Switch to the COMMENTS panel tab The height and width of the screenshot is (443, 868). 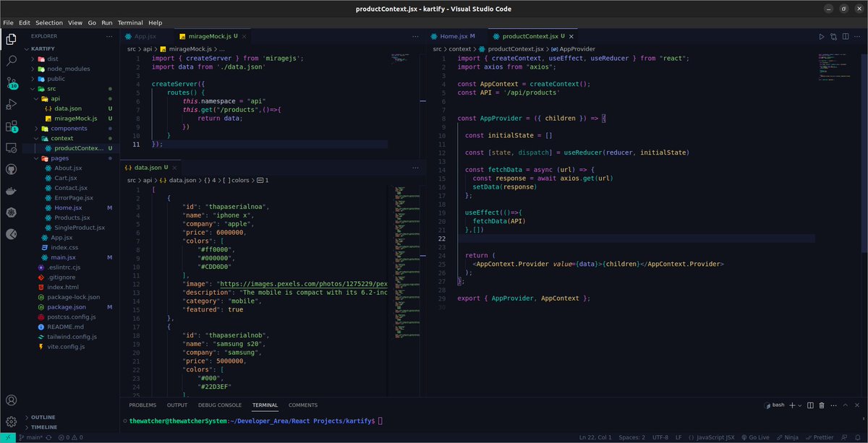[303, 405]
